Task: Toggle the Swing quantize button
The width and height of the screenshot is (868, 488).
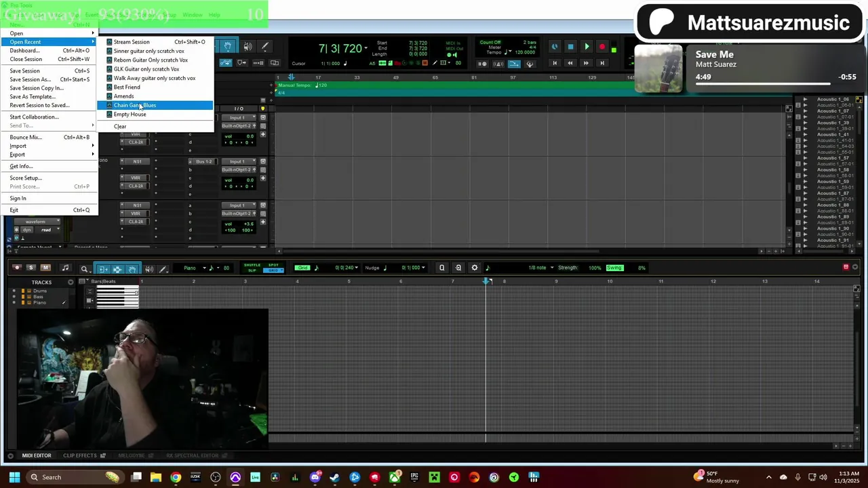Action: pos(614,268)
